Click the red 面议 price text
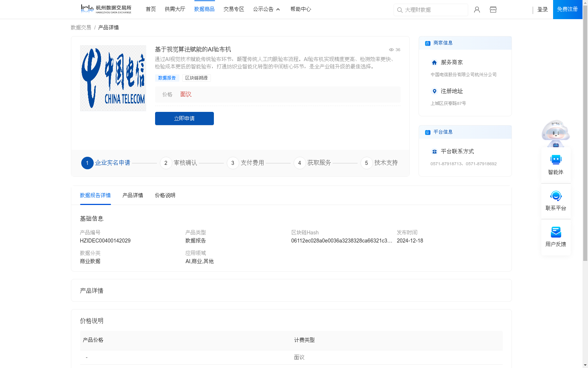The width and height of the screenshot is (588, 368). (186, 95)
